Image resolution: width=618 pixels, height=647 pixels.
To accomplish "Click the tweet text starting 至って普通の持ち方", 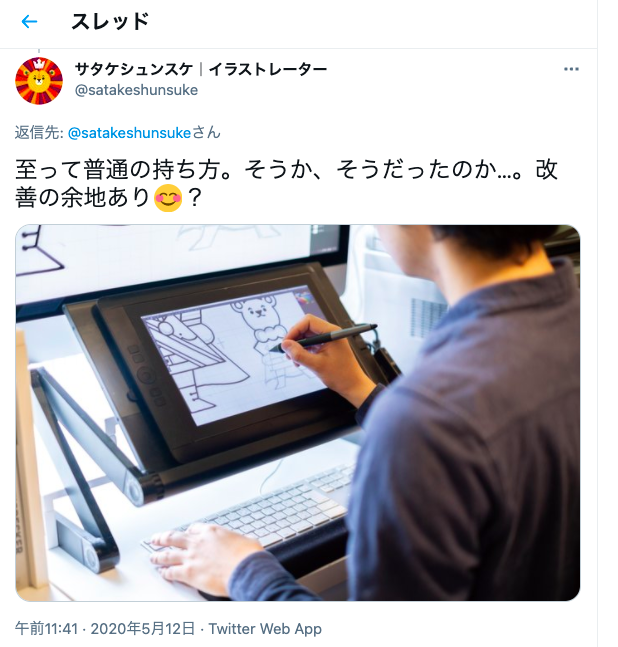I will pyautogui.click(x=286, y=184).
